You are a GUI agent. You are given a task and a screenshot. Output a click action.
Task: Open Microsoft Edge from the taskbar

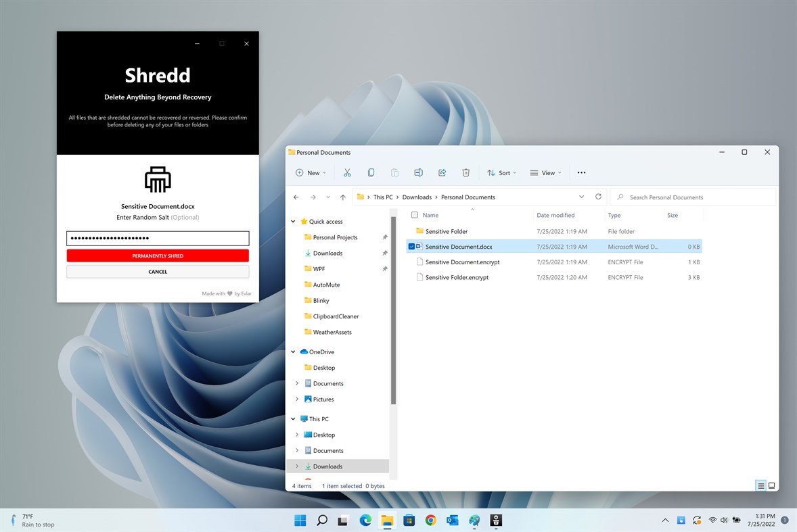coord(364,520)
